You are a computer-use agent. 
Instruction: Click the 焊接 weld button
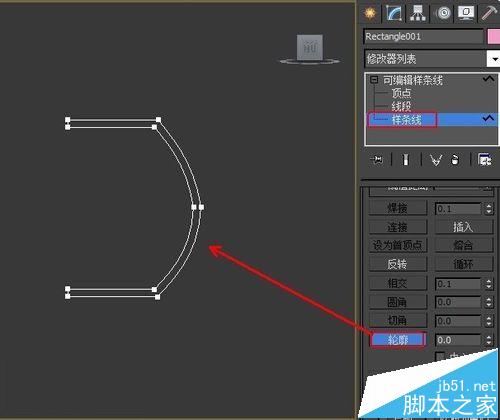click(x=398, y=209)
